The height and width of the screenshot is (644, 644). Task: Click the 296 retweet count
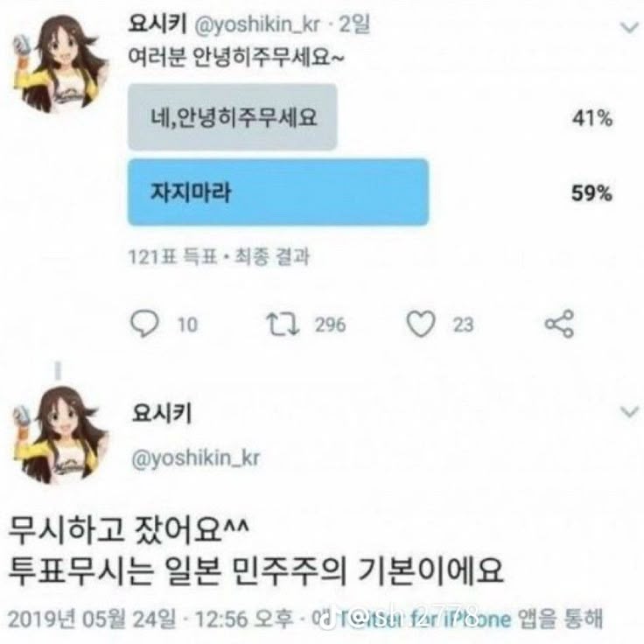(330, 325)
